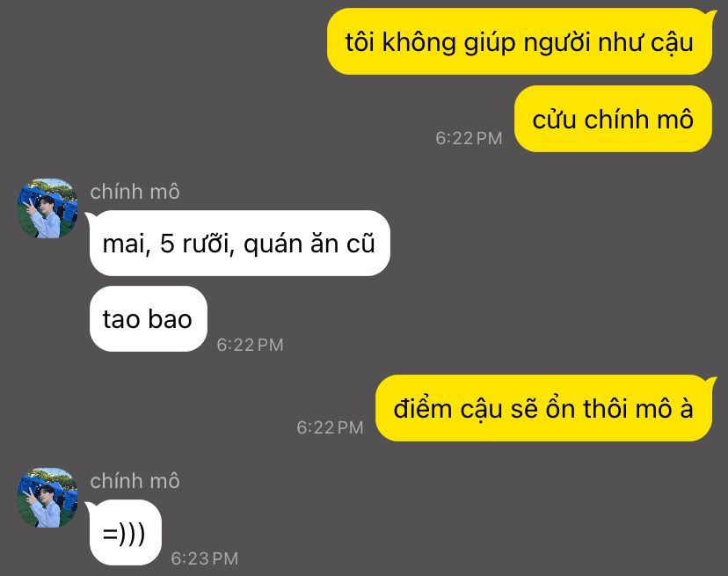Click the 6:22 PM timestamp beside "tao bao"
The width and height of the screenshot is (728, 576).
(x=250, y=345)
